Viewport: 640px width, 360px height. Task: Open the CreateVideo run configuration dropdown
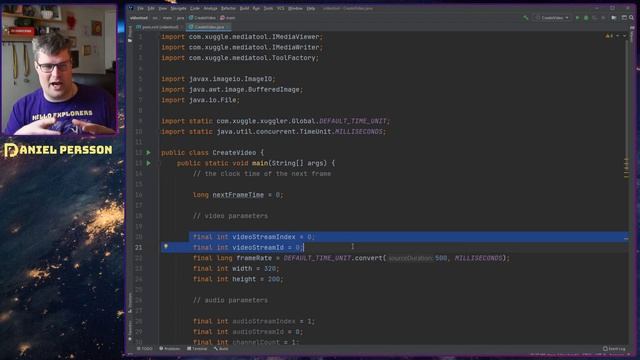(x=552, y=18)
